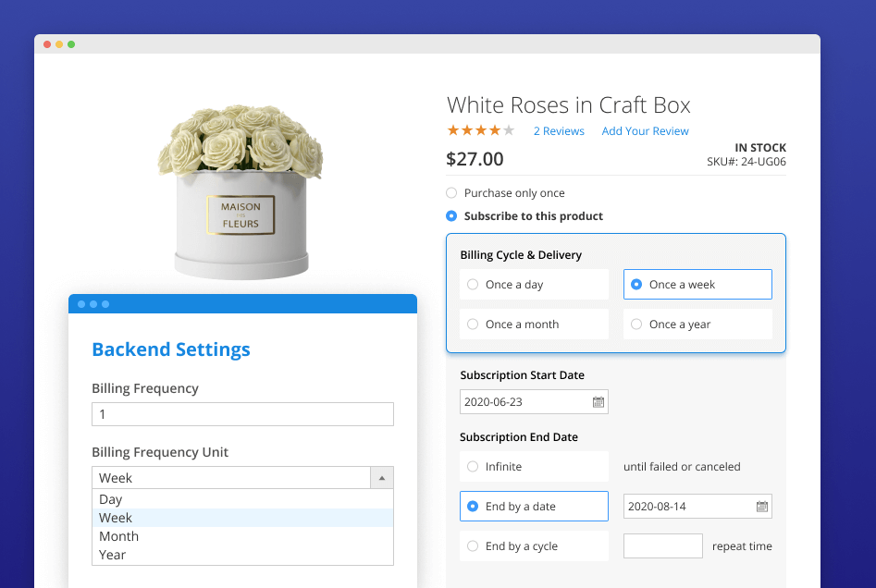The width and height of the screenshot is (876, 588).
Task: Pick Year from the unit list
Action: [x=113, y=555]
